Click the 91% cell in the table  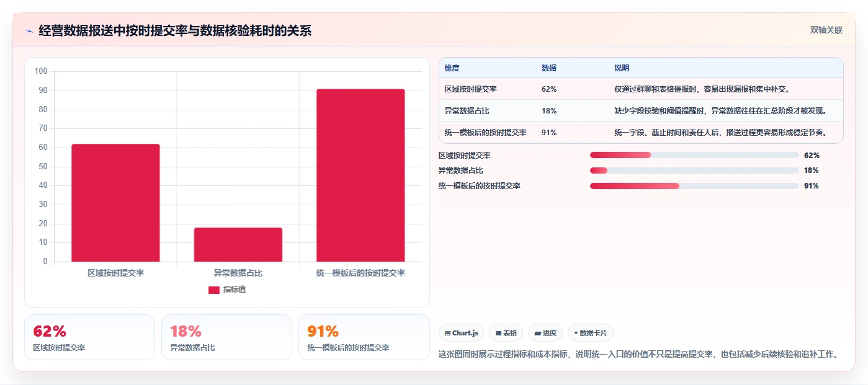point(549,133)
